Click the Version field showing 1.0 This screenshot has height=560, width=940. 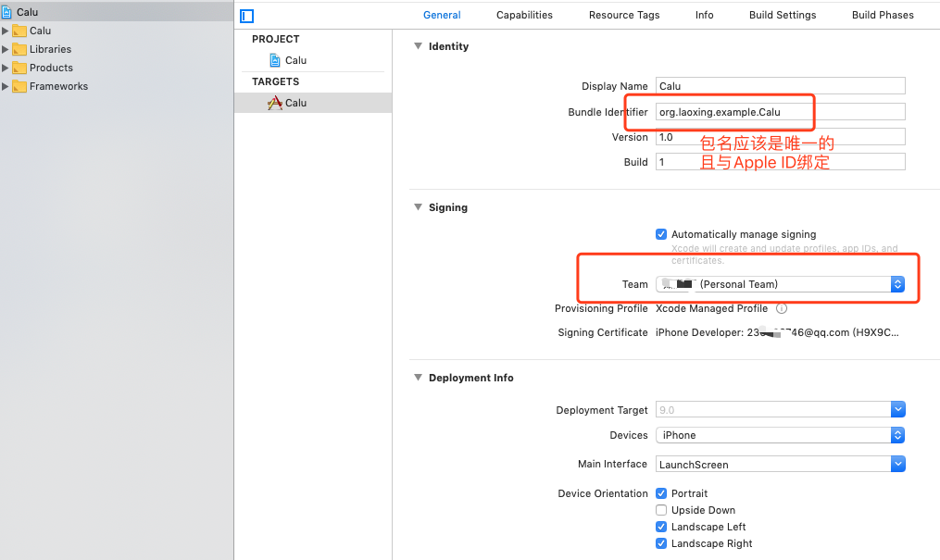pyautogui.click(x=780, y=137)
